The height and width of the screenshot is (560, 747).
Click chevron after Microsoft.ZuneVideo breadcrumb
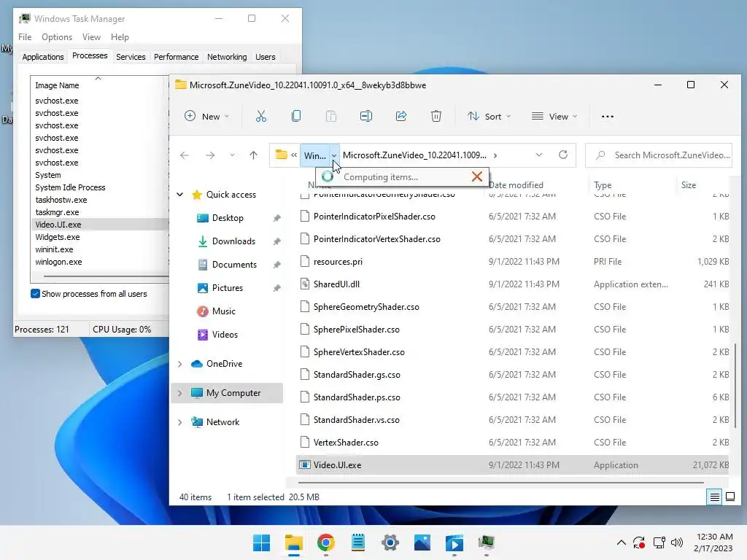(495, 155)
